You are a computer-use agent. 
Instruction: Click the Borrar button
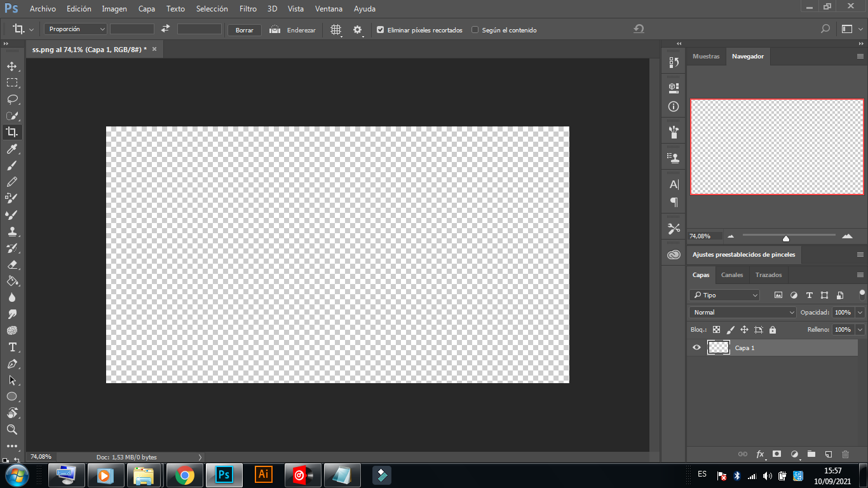click(245, 30)
